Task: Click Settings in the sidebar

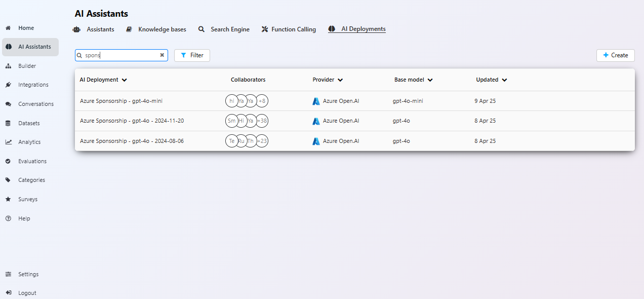Action: click(28, 274)
